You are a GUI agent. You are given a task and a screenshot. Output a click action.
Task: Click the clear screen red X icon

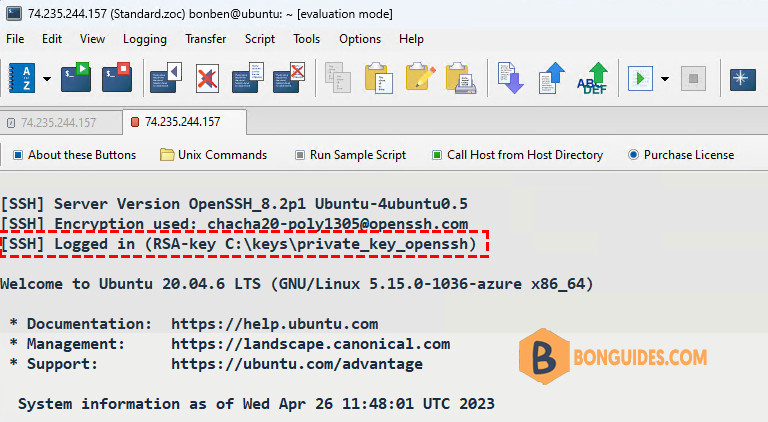[x=207, y=78]
